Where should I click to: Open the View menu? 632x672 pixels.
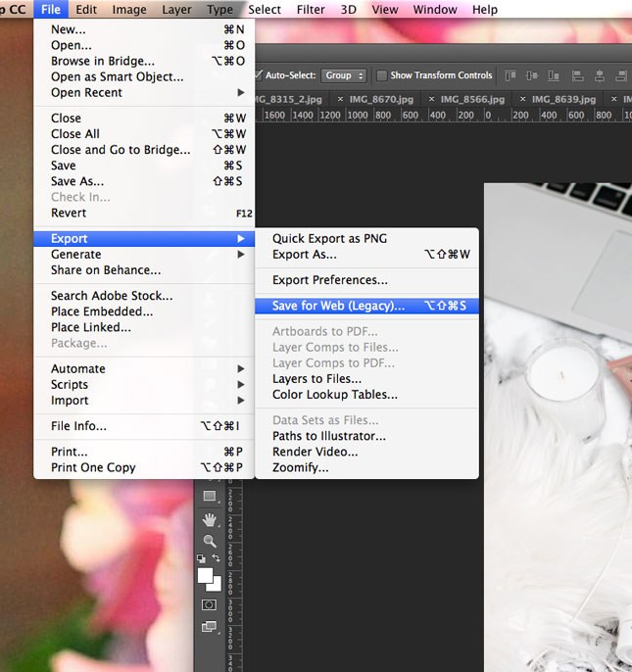[x=385, y=9]
